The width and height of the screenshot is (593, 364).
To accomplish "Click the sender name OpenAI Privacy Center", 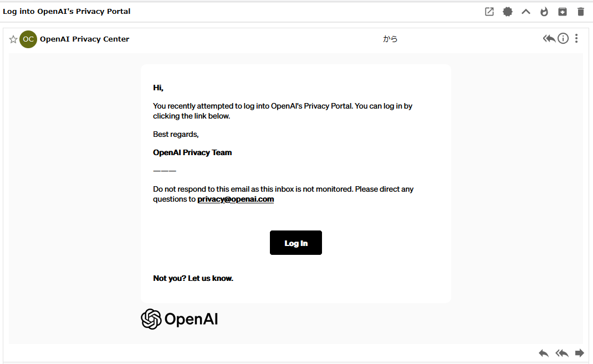I will click(x=85, y=39).
